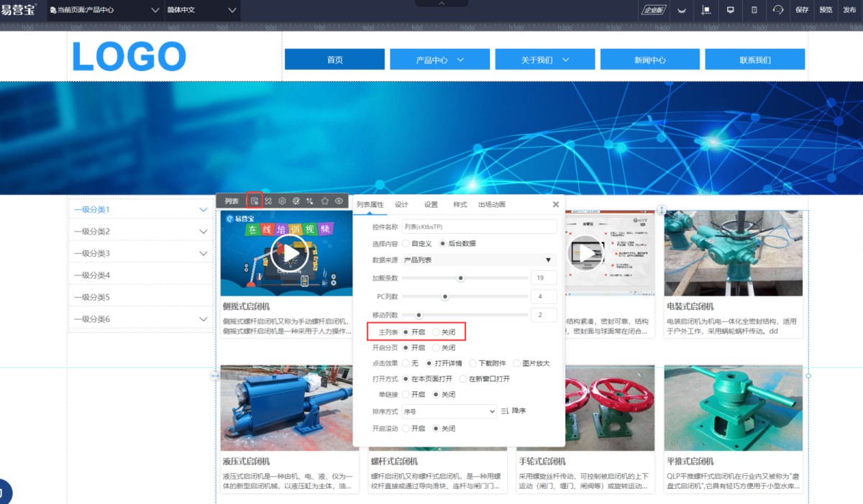This screenshot has width=863, height=504.
Task: Click the closed-eye hide icon in top bar
Action: click(681, 10)
